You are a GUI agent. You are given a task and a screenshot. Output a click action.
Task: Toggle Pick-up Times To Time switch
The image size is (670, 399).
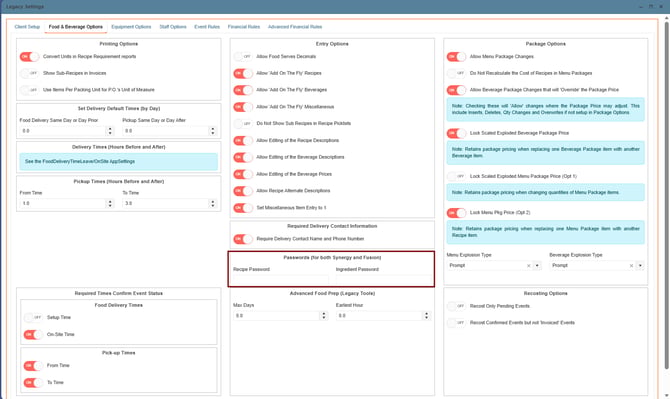[x=33, y=382]
